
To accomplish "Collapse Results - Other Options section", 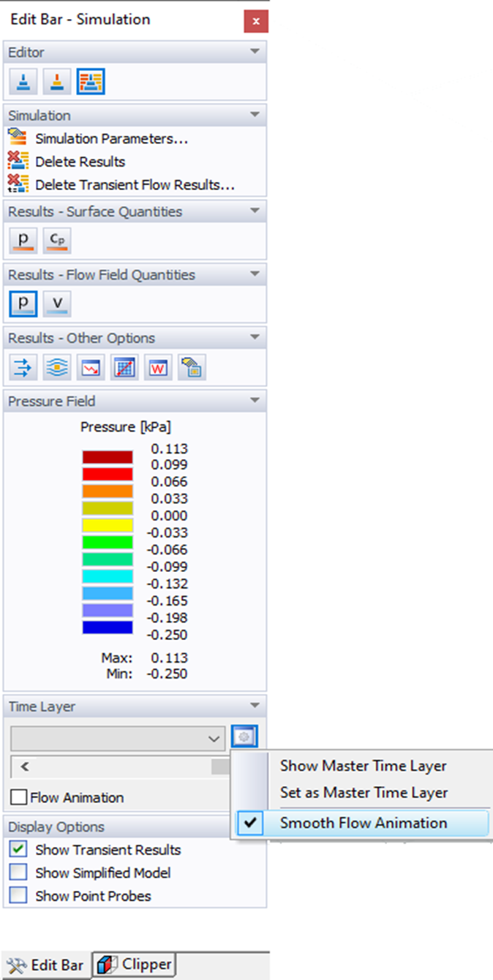I will coord(255,337).
